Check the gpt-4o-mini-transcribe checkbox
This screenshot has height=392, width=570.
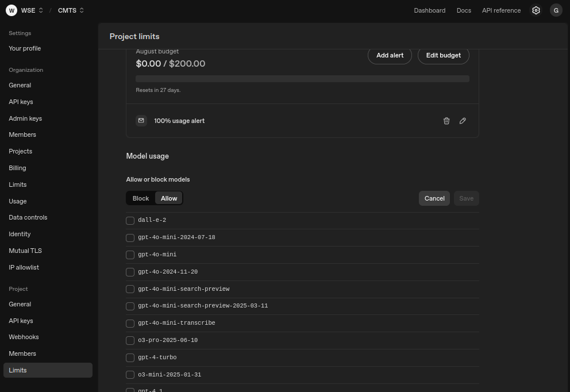click(130, 323)
